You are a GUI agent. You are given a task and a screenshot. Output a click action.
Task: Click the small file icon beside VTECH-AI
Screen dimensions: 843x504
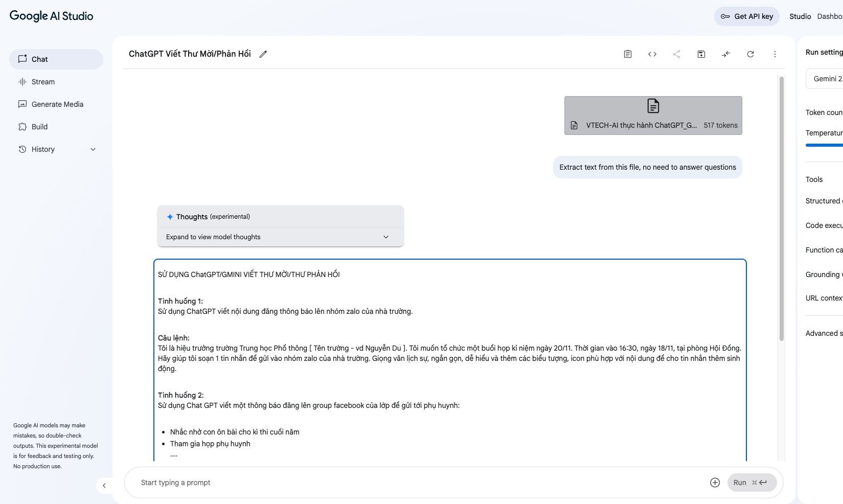click(574, 125)
